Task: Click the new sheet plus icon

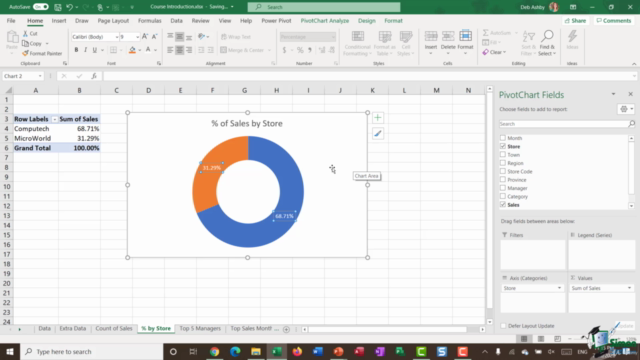Action: 286,329
